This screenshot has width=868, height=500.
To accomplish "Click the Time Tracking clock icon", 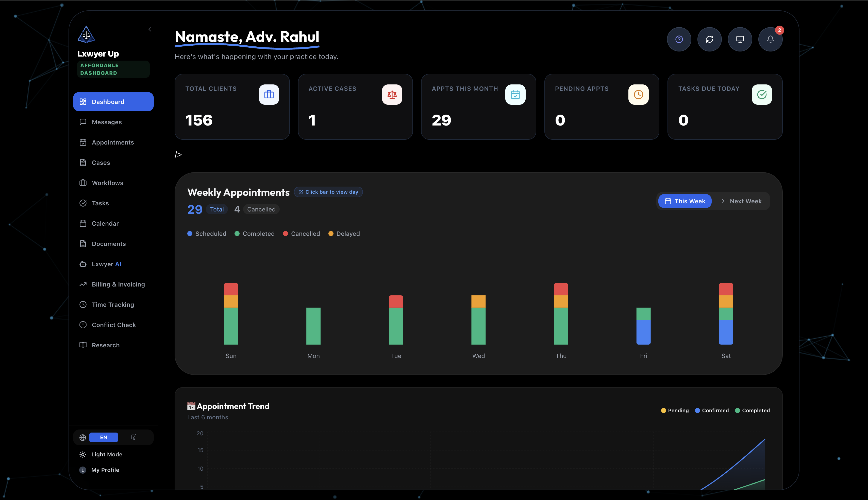I will tap(83, 304).
